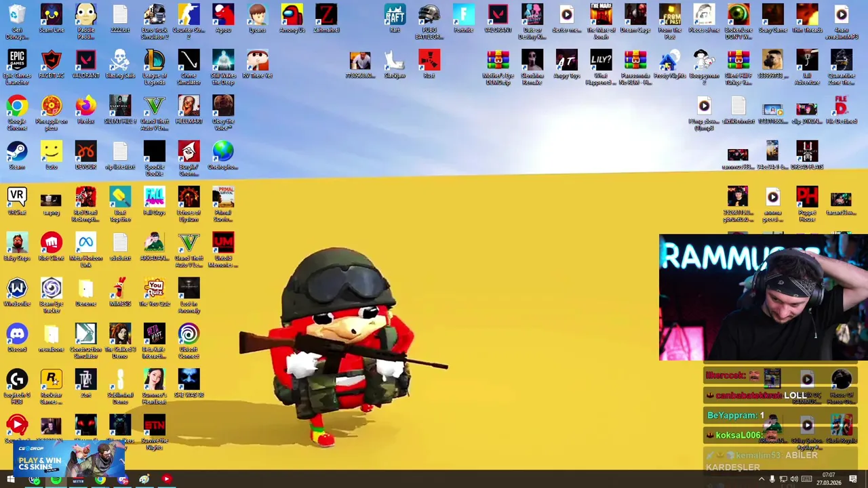Open The You Quiz shortcut

[155, 292]
